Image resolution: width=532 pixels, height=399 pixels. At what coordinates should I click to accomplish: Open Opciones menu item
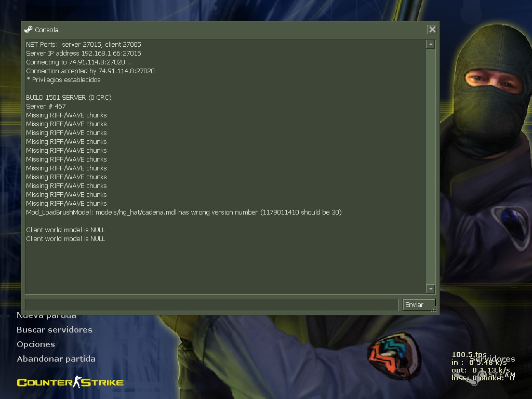click(x=36, y=344)
